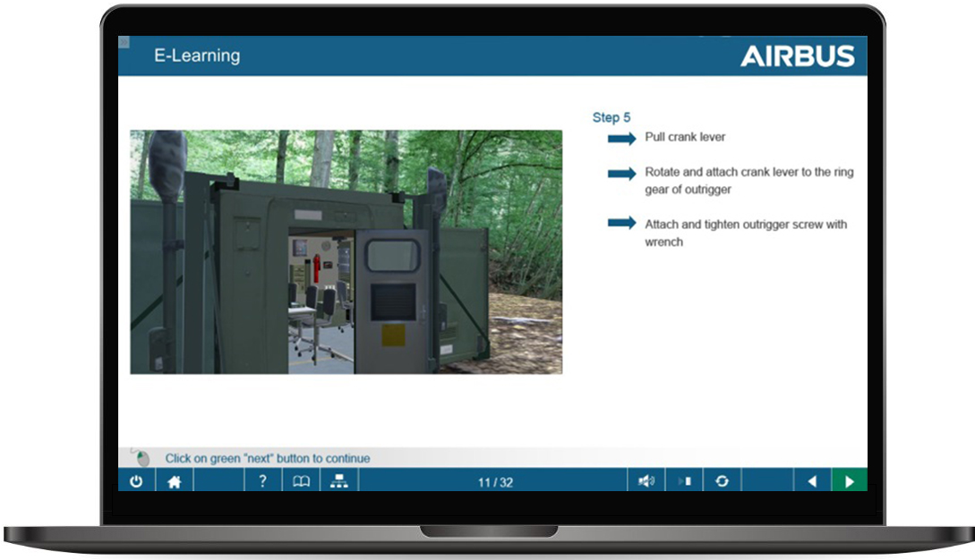Exit the course via the power icon
The height and width of the screenshot is (560, 975).
tap(137, 481)
